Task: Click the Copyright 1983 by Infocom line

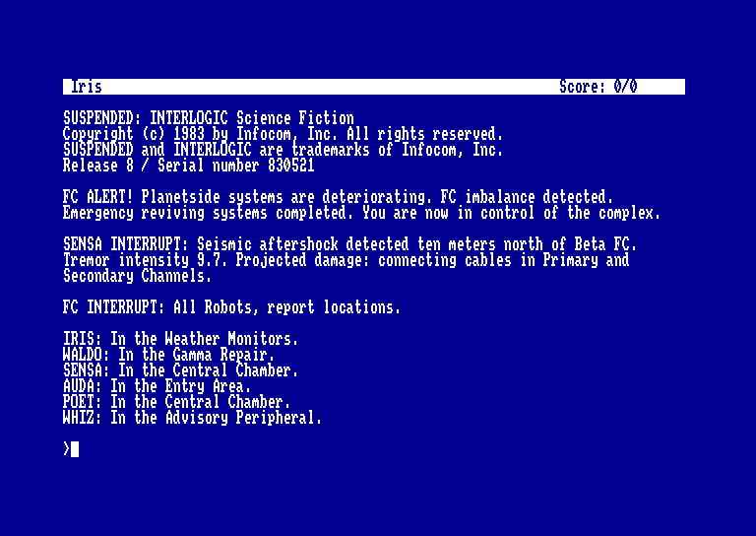Action: 283,134
